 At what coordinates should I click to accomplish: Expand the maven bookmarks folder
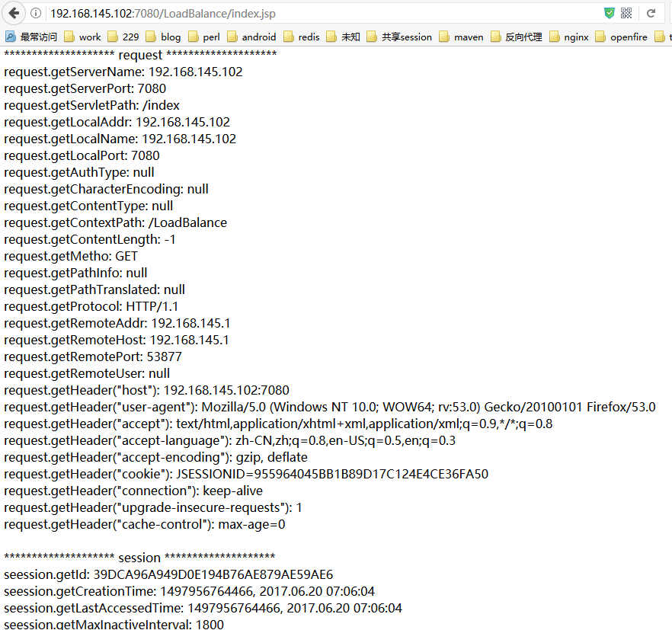click(461, 37)
